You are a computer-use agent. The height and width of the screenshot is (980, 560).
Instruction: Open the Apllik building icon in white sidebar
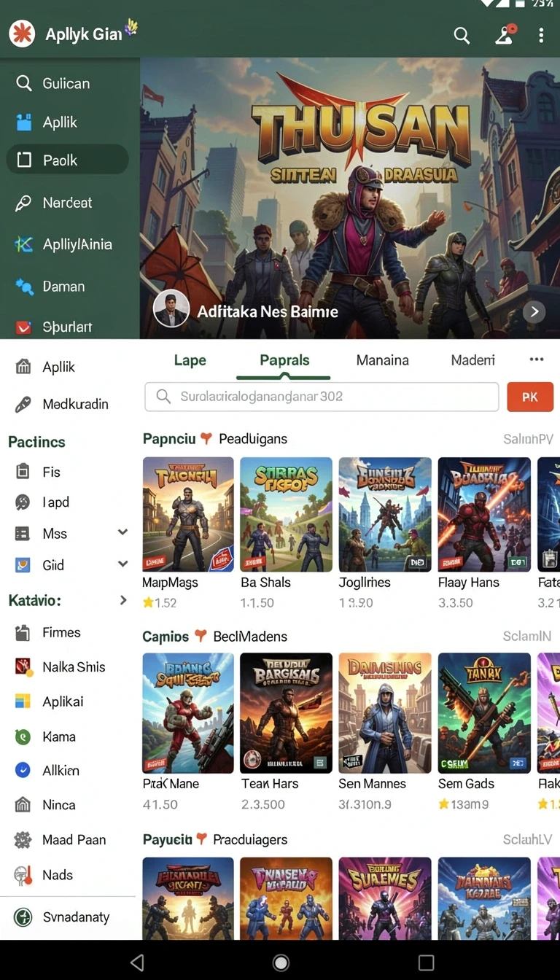point(23,367)
